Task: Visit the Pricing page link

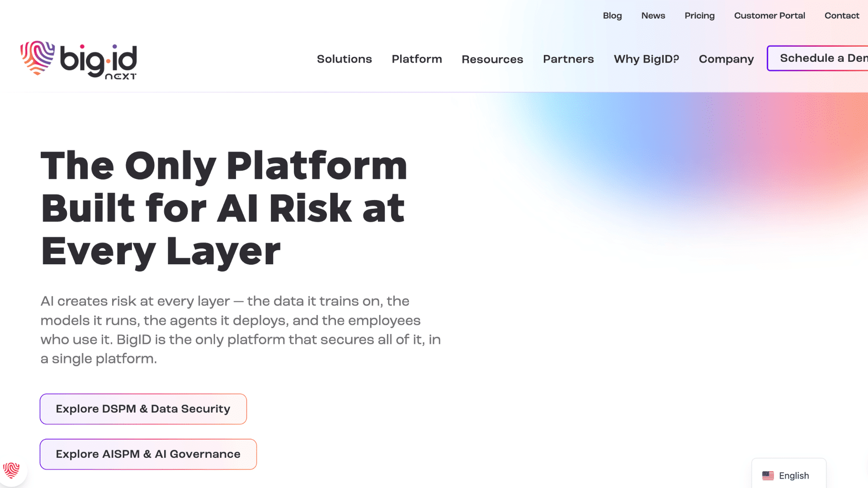Action: click(x=699, y=16)
